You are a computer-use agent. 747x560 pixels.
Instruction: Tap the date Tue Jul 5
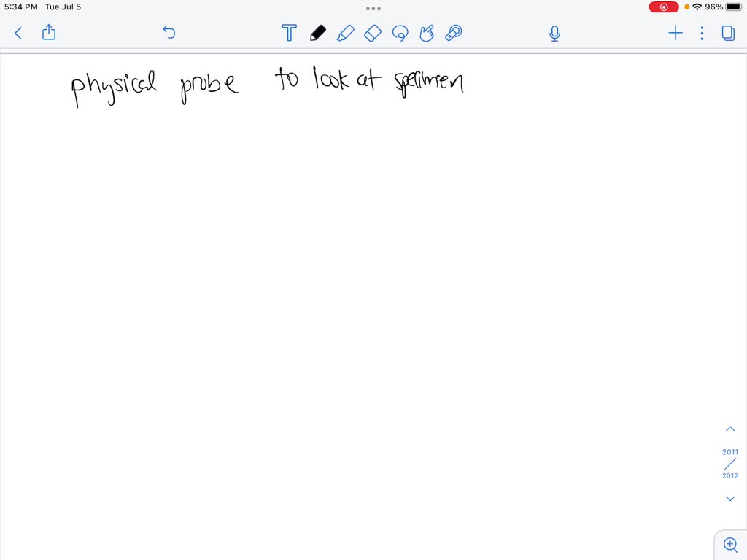click(63, 7)
